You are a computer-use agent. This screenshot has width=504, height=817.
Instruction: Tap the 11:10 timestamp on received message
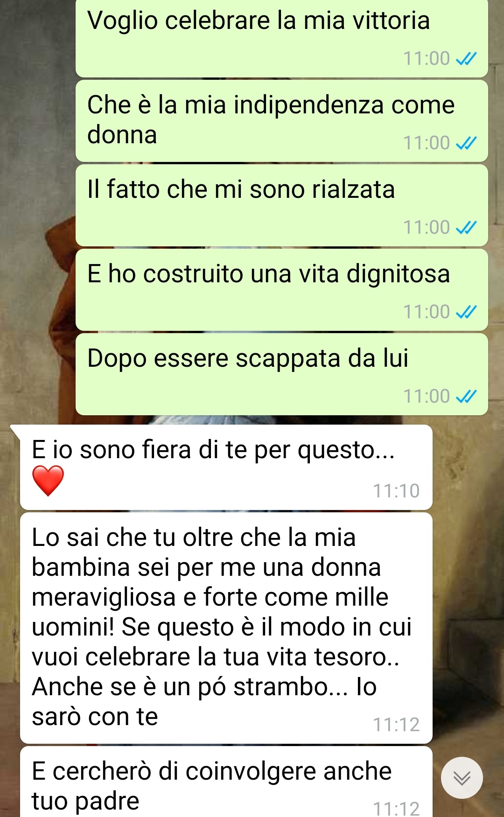396,491
